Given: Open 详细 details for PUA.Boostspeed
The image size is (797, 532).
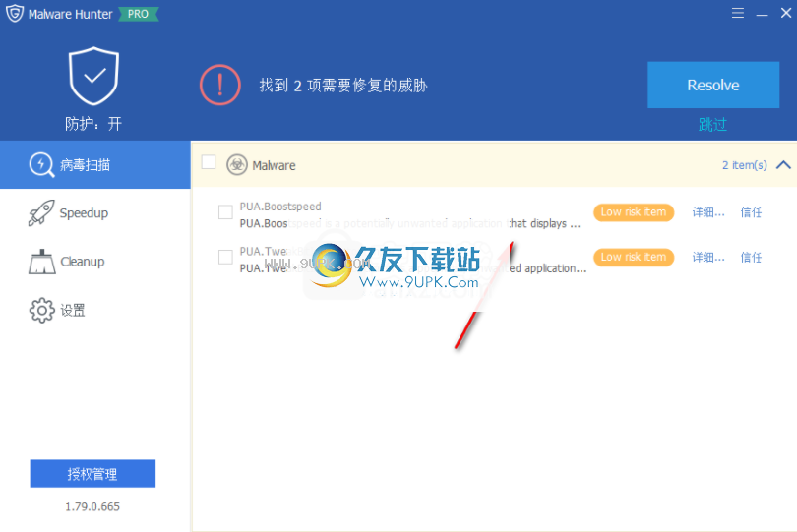Looking at the screenshot, I should (x=708, y=211).
